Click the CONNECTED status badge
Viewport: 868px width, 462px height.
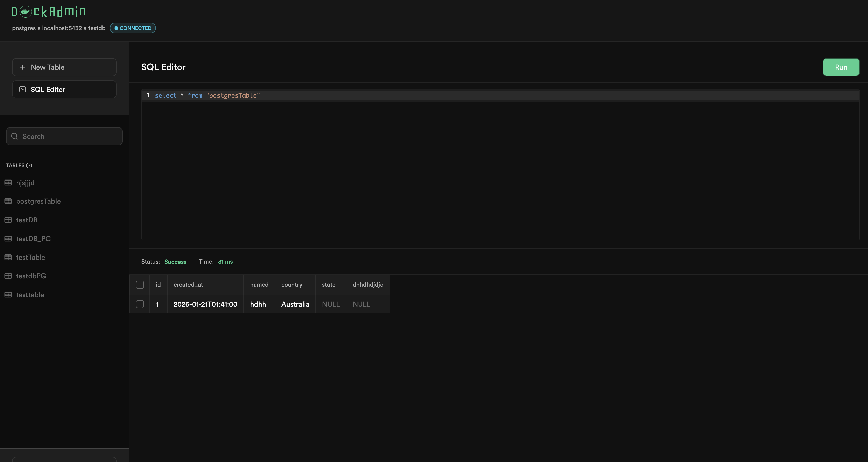(x=133, y=28)
